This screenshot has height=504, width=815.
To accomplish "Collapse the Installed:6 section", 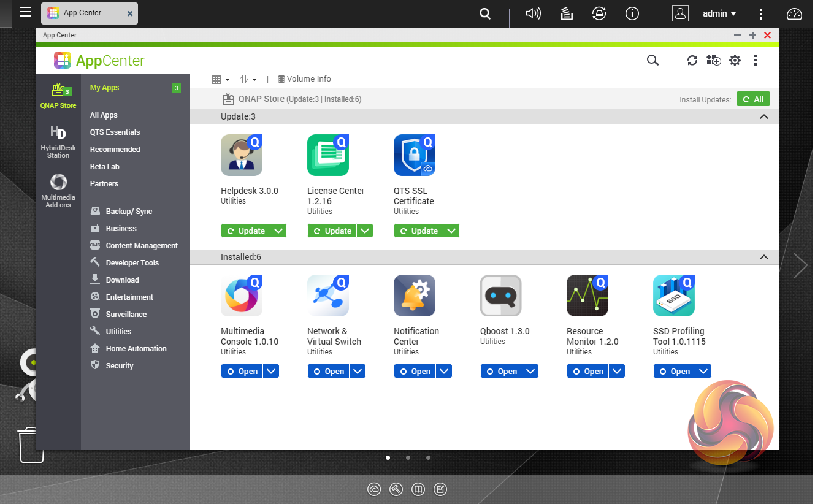I will coord(763,257).
